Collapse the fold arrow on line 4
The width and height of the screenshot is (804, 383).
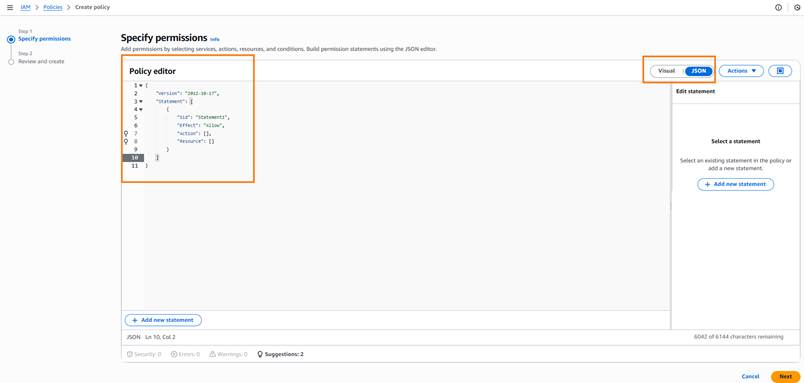click(141, 109)
